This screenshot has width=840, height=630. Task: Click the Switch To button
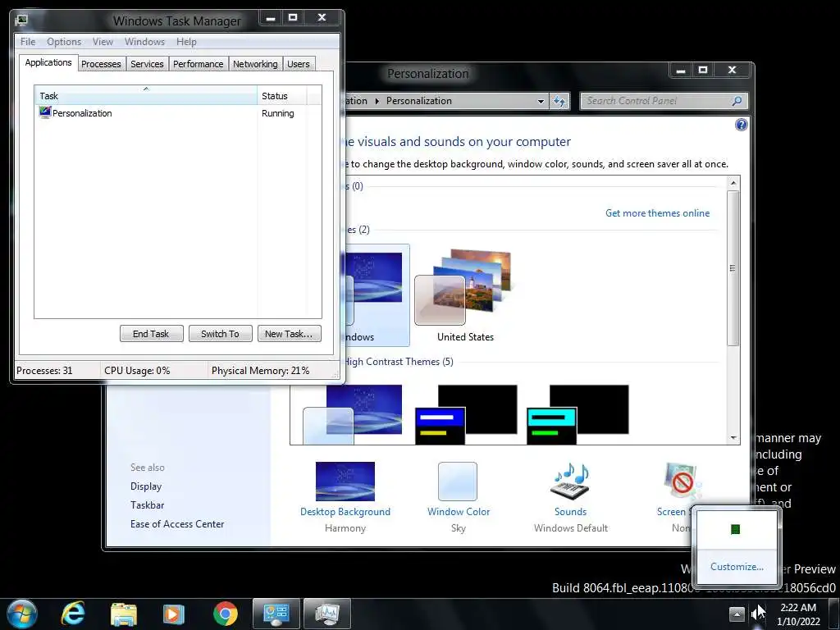pos(220,334)
